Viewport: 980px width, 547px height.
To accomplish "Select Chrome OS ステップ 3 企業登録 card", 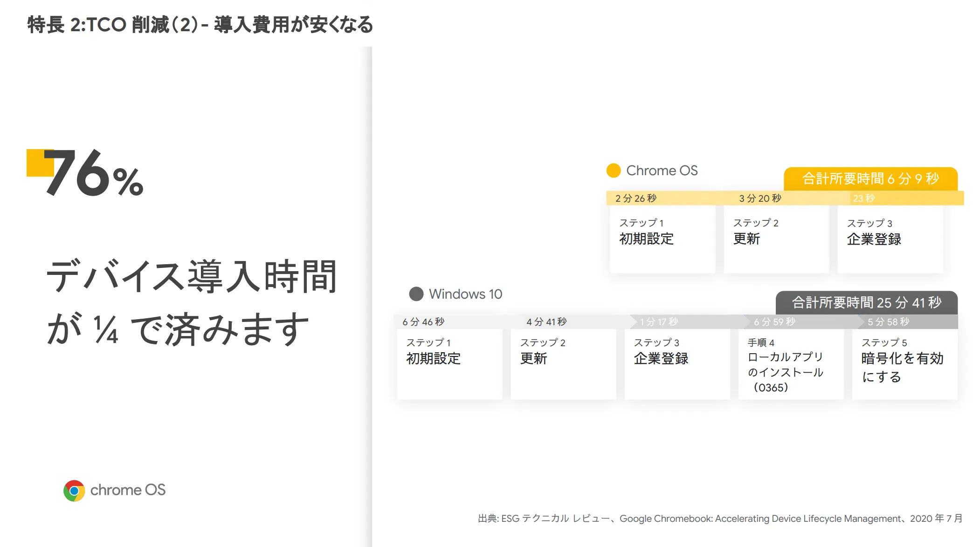I will 890,239.
